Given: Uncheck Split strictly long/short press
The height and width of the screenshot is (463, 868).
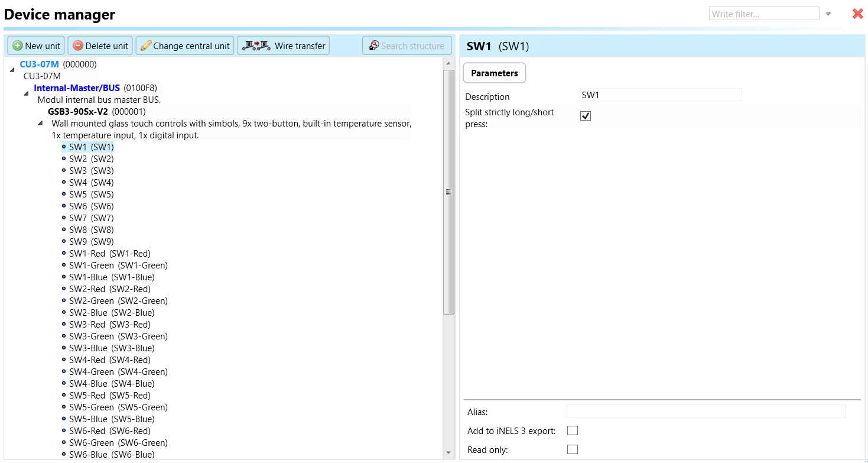Looking at the screenshot, I should click(x=586, y=116).
